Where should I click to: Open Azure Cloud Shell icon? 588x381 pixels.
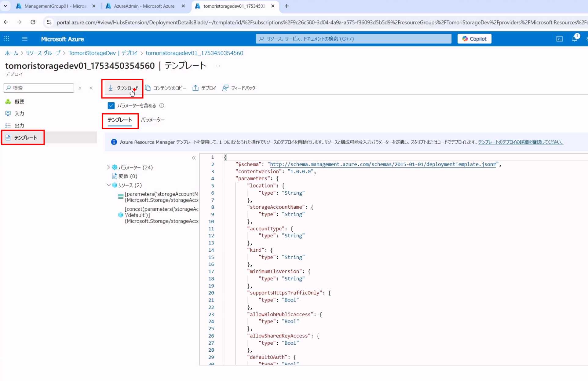(559, 39)
